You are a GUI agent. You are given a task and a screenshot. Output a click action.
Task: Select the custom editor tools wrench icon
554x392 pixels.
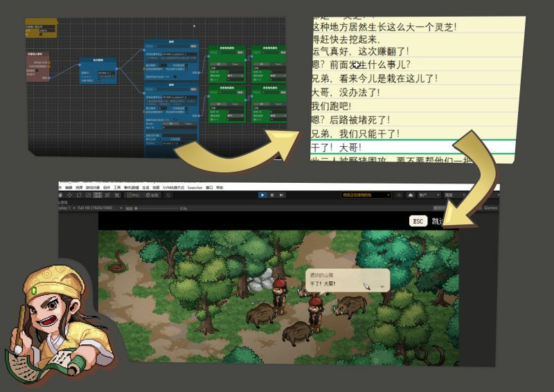point(117,195)
